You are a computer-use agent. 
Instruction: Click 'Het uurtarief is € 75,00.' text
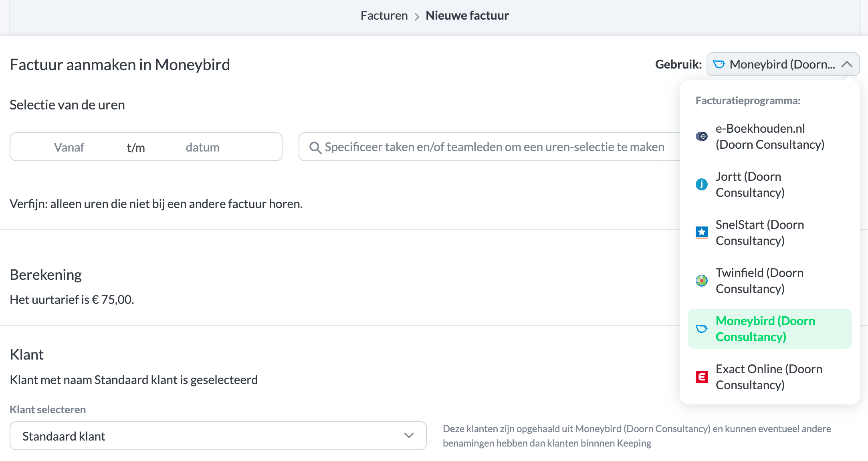point(72,299)
